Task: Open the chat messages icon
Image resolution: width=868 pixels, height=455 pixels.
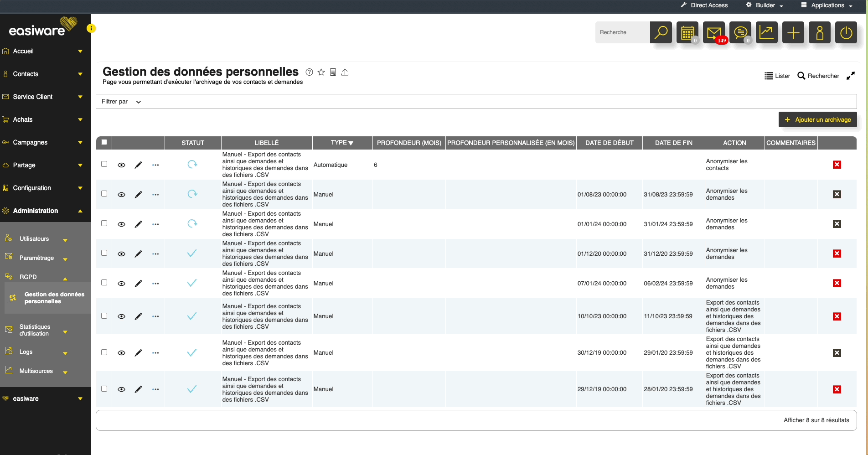Action: [x=740, y=32]
